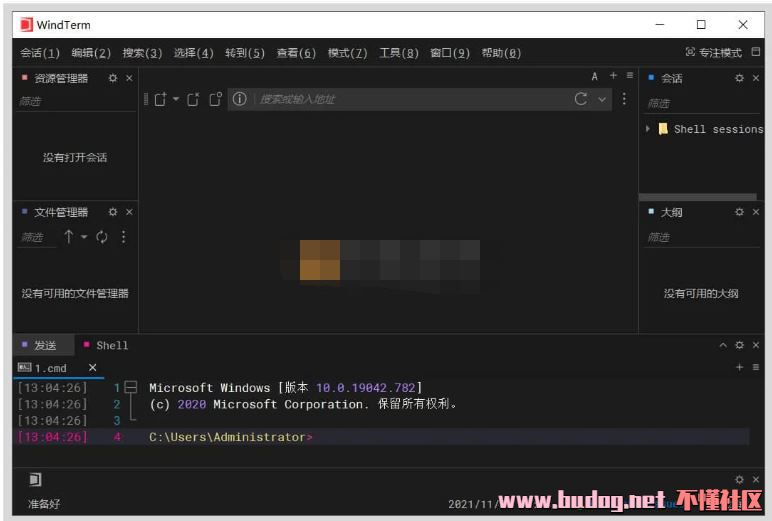Open the 工具(8) menu
The width and height of the screenshot is (772, 521).
(x=398, y=53)
